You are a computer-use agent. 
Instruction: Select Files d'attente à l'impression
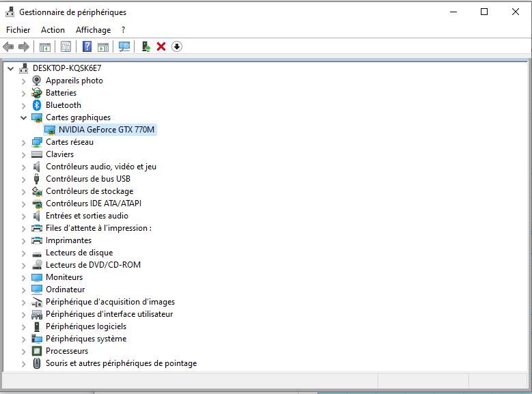point(98,228)
